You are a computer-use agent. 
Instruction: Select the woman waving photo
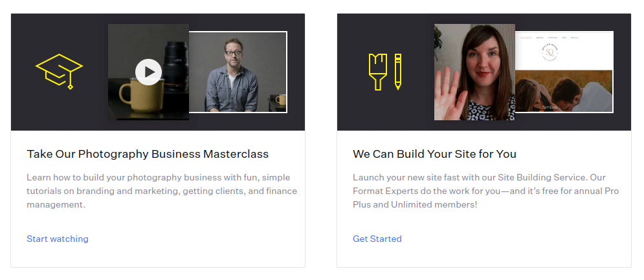coord(474,72)
